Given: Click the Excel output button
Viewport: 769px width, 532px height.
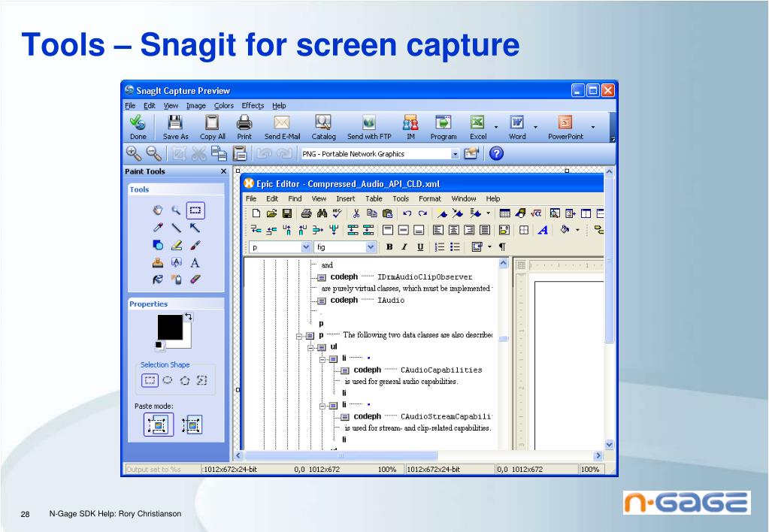Looking at the screenshot, I should [477, 128].
